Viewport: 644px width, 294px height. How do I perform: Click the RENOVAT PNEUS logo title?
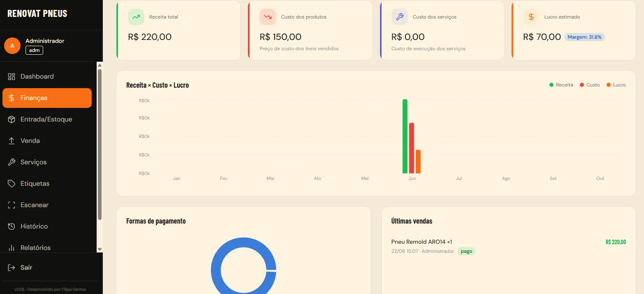(x=37, y=13)
